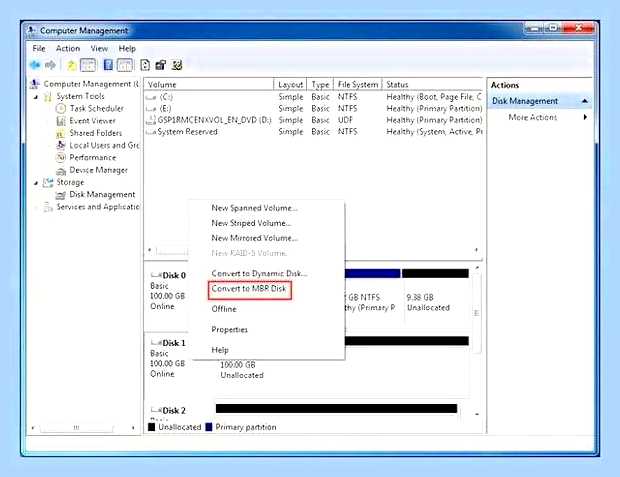Click the Computer Management title bar icon

pyautogui.click(x=32, y=30)
